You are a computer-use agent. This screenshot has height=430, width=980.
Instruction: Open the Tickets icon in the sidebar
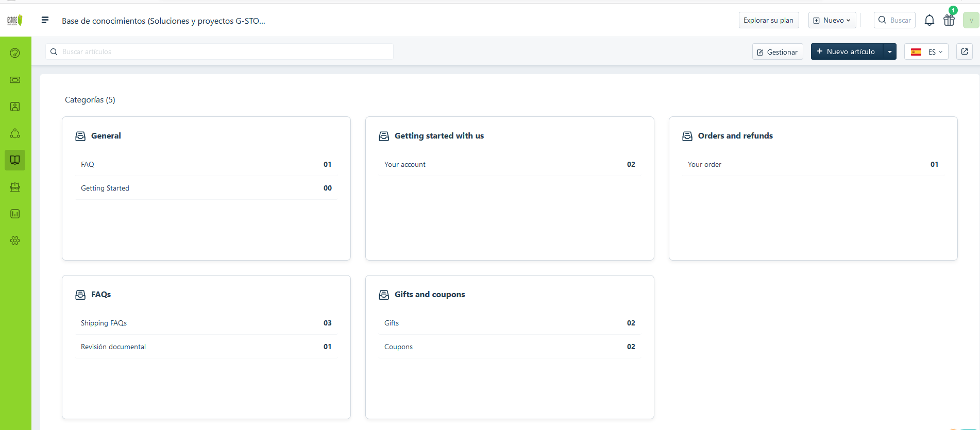pos(15,80)
